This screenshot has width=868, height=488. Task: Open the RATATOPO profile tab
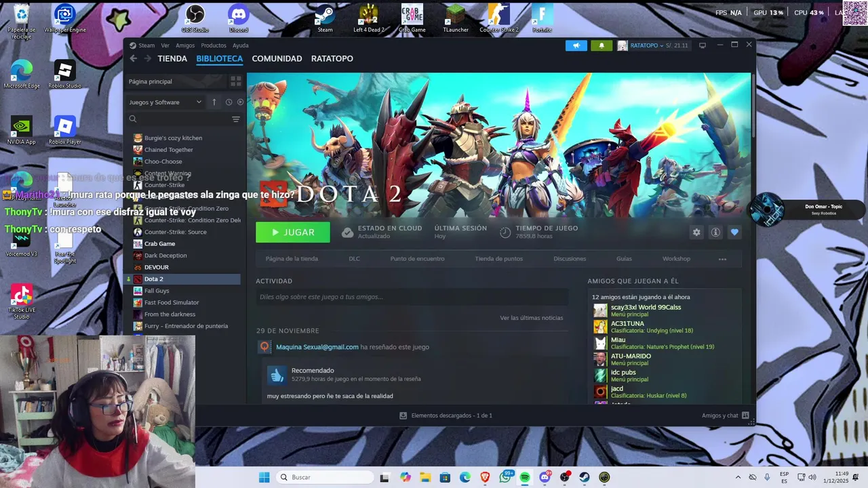point(332,59)
